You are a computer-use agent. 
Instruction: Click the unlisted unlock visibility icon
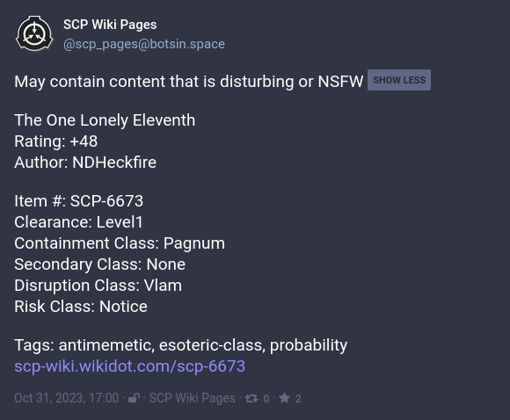tap(134, 398)
